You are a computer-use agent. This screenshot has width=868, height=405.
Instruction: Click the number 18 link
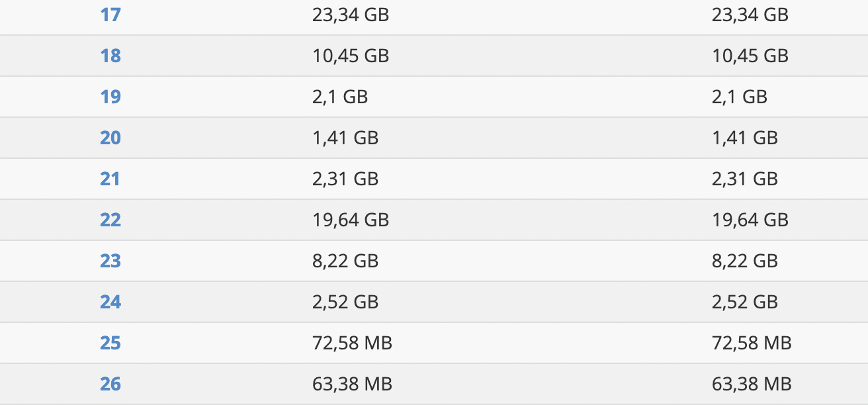[110, 56]
